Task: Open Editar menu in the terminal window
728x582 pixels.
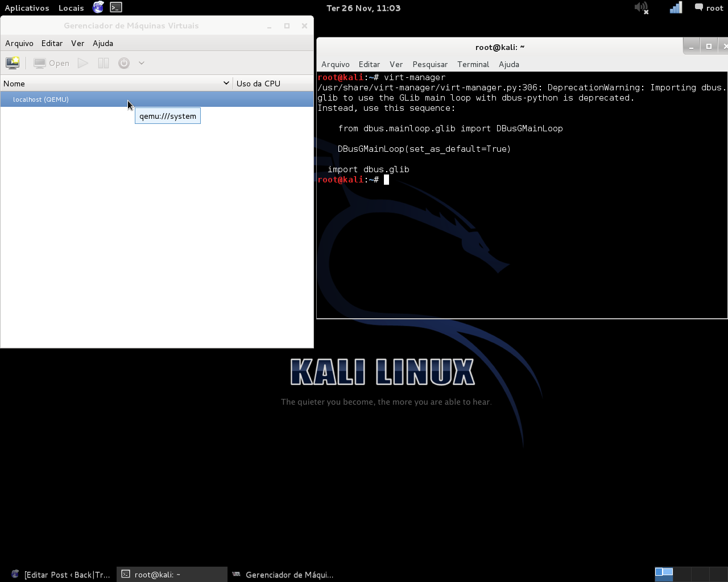Action: point(369,64)
